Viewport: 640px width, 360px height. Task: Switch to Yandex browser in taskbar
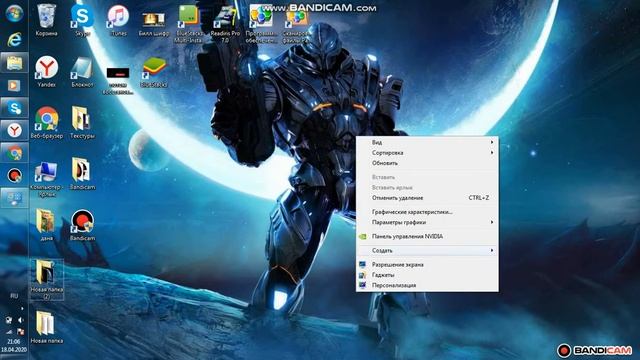14,130
